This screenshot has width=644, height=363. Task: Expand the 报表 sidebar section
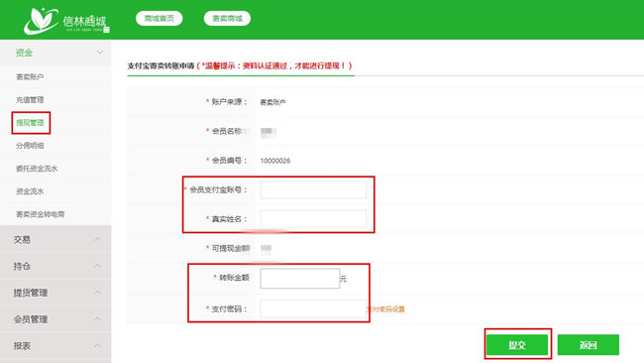tap(55, 346)
